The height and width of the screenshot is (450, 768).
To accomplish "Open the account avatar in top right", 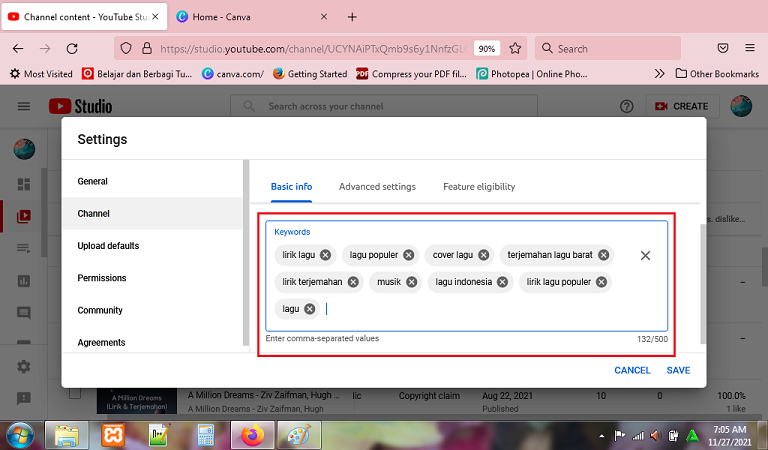I will [x=741, y=106].
